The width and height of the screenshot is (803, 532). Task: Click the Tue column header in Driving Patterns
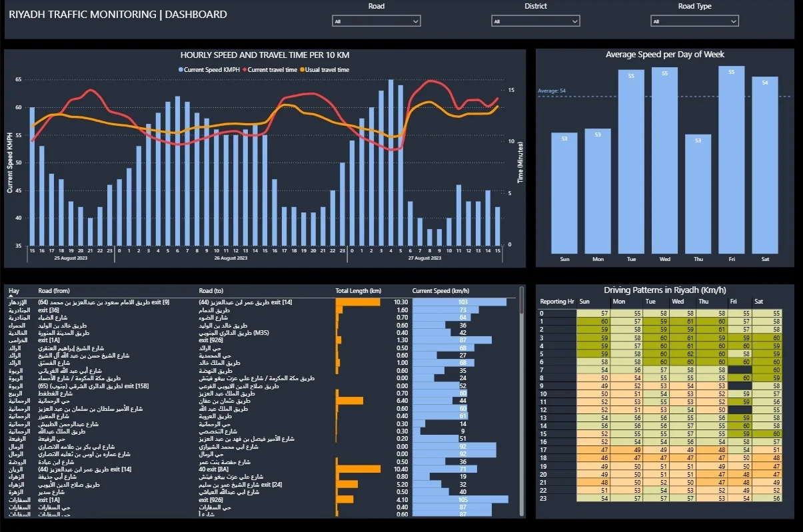[x=652, y=302]
